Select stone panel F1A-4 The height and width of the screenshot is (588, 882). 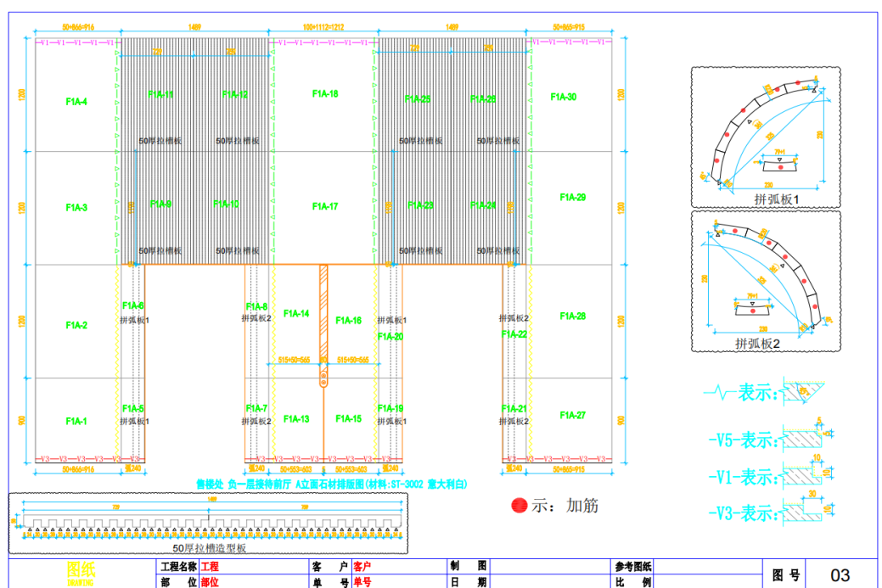click(x=76, y=102)
